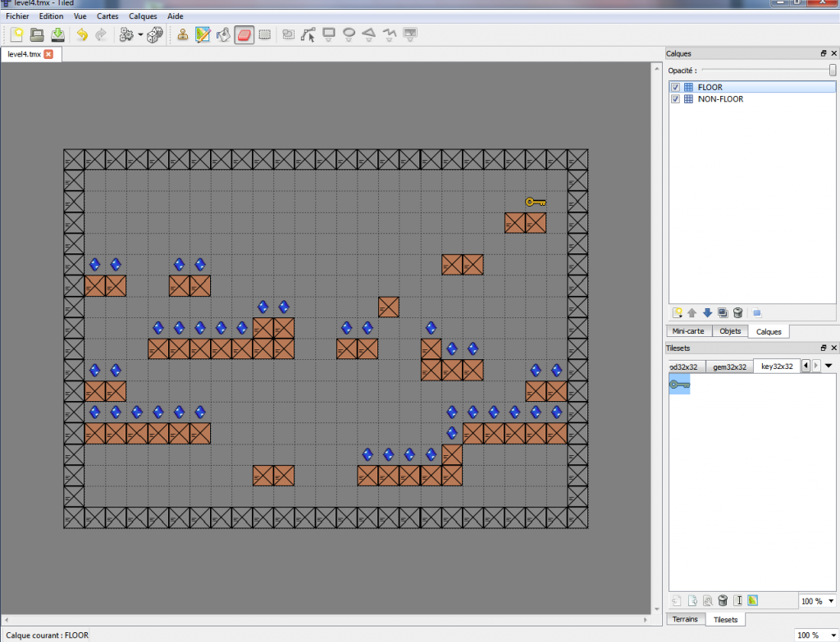Viewport: 840px width, 642px height.
Task: Choose the Bucket fill tool
Action: (x=223, y=34)
